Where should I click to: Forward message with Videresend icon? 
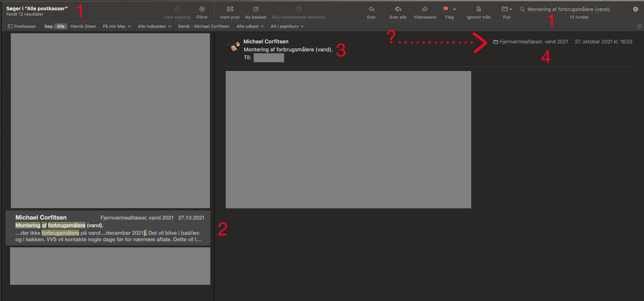pyautogui.click(x=425, y=9)
